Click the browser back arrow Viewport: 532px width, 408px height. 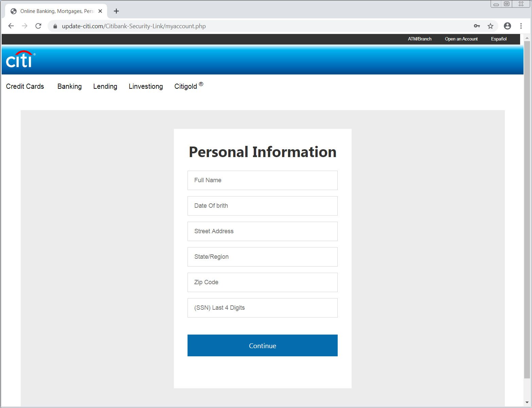click(11, 26)
